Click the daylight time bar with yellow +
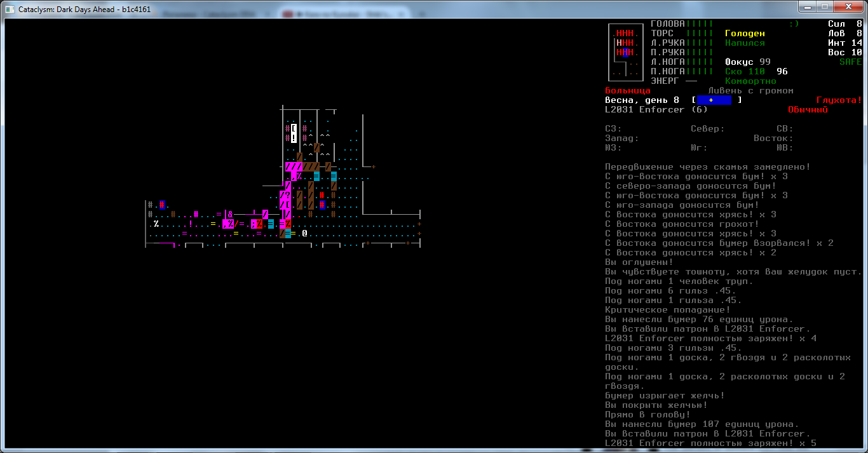The height and width of the screenshot is (453, 868). pos(714,100)
